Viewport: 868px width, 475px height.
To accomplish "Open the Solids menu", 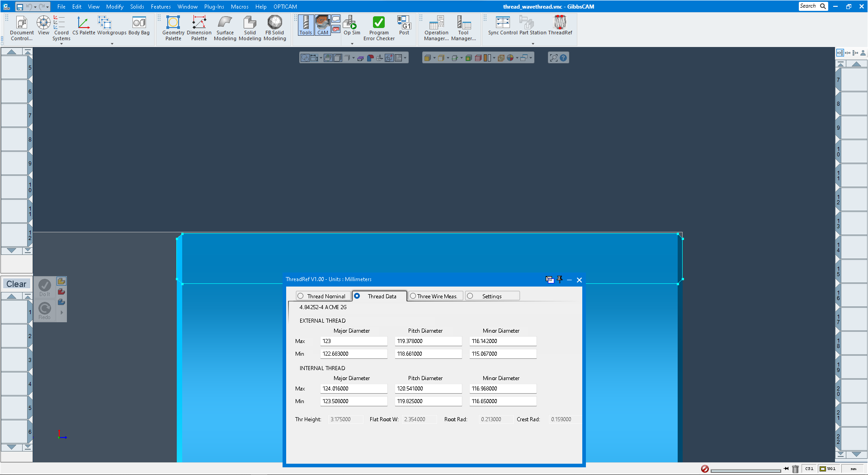I will coord(137,6).
